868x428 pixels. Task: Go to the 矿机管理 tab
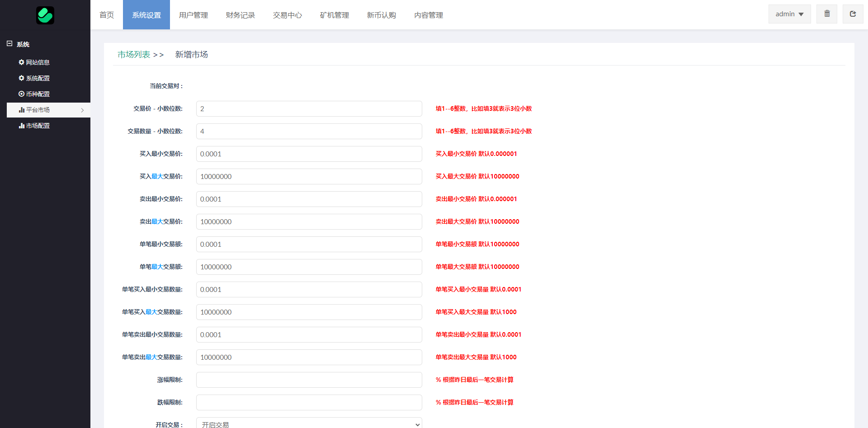335,15
